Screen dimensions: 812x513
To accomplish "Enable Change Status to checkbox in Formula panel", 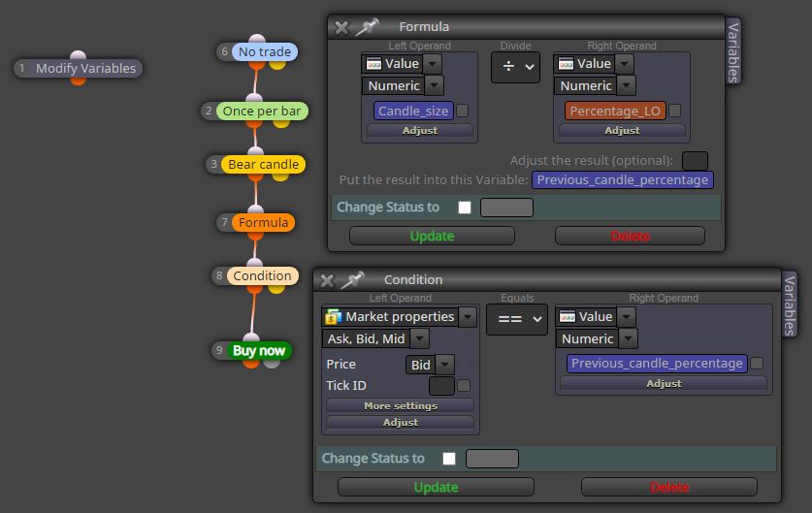I will (x=465, y=208).
